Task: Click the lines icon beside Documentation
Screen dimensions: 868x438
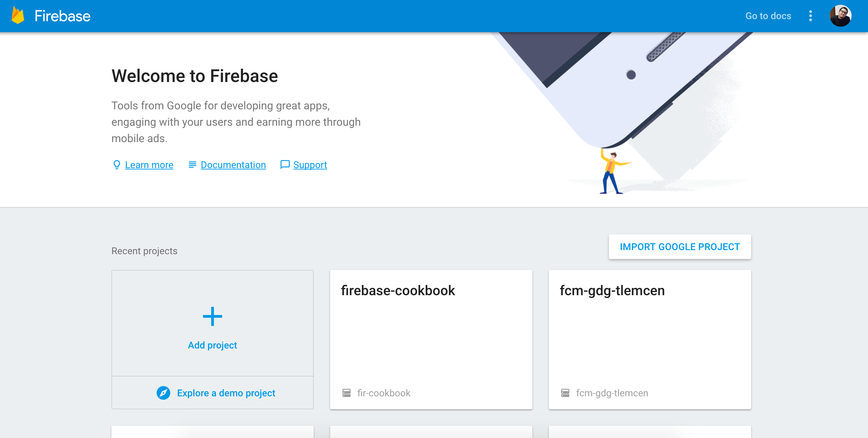Action: tap(192, 165)
